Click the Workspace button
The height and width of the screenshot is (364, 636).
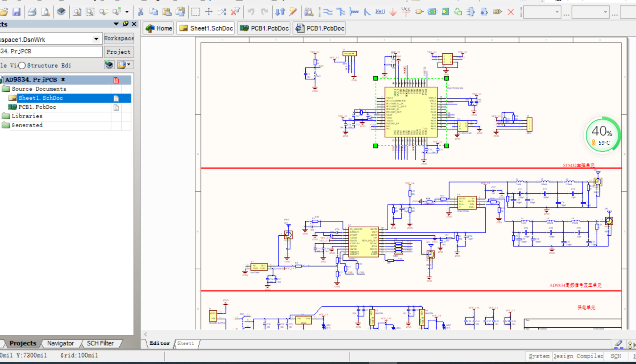[119, 38]
